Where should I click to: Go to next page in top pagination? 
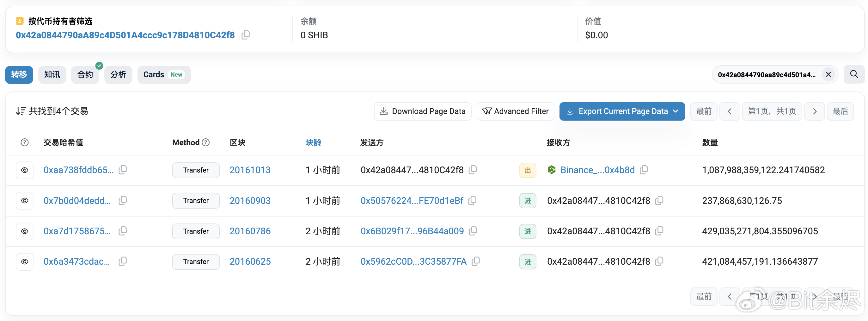click(815, 111)
